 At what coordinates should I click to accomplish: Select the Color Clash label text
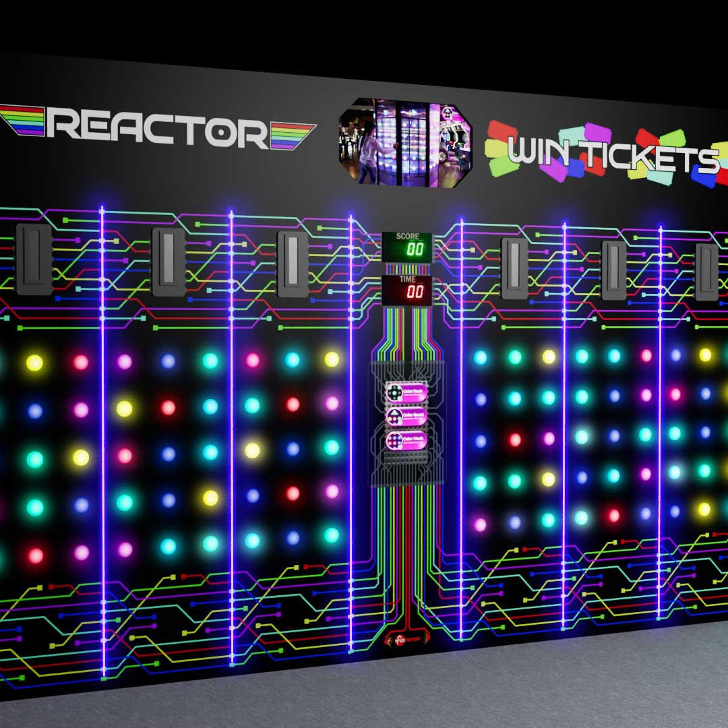tap(414, 438)
